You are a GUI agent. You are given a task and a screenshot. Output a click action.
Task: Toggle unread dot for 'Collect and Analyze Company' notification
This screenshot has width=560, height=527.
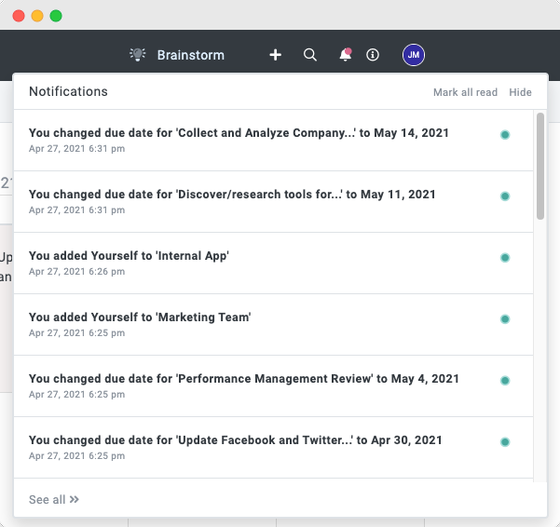[505, 135]
